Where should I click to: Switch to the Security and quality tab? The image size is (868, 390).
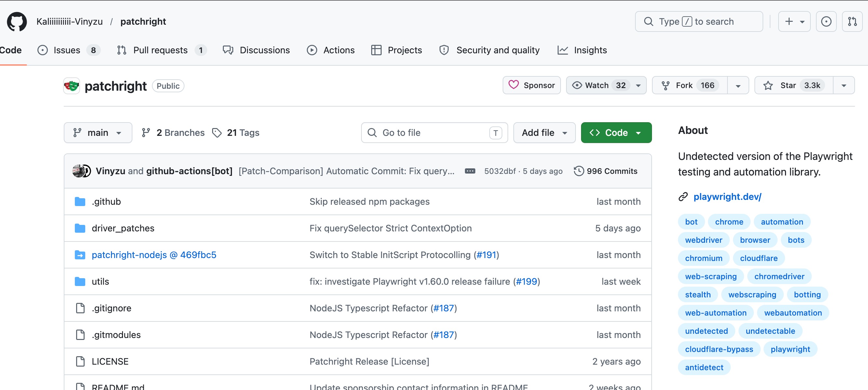click(489, 50)
